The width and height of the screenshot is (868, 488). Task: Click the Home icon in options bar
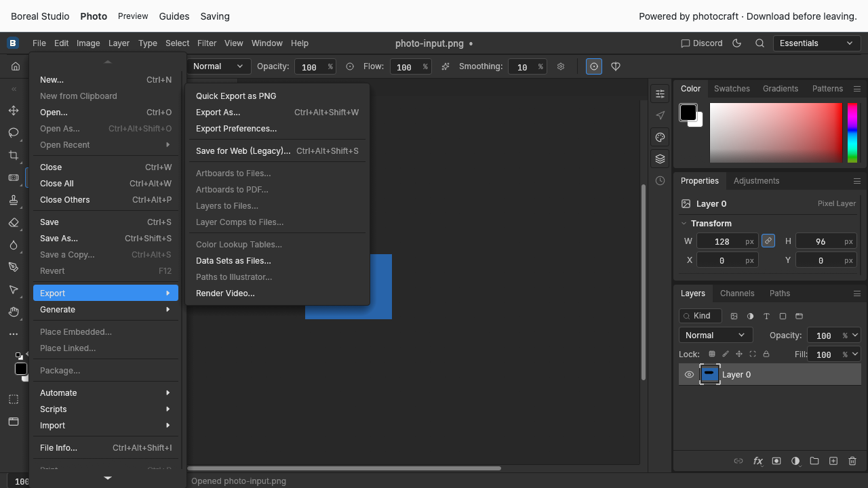(x=16, y=66)
